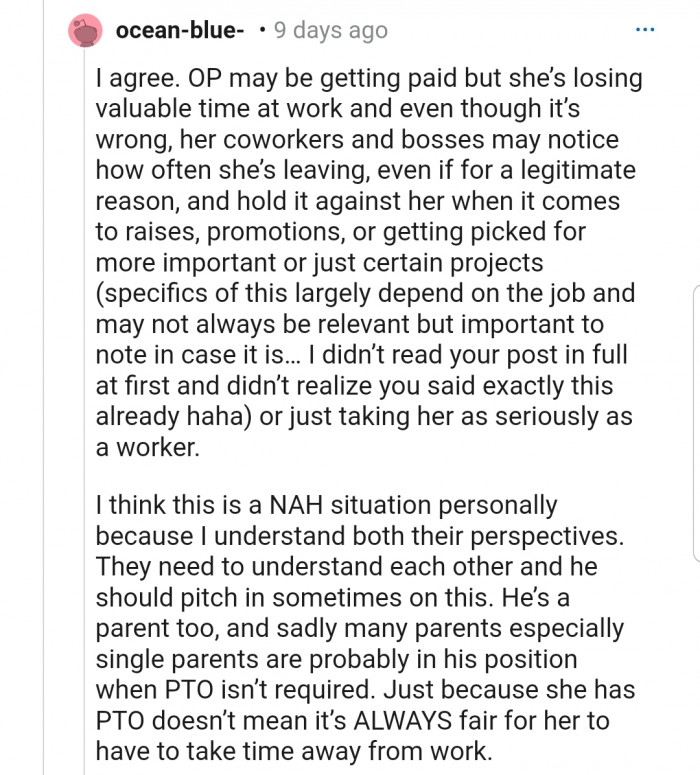Click "a worker." ending the first paragraph
This screenshot has height=775, width=700.
[x=148, y=448]
